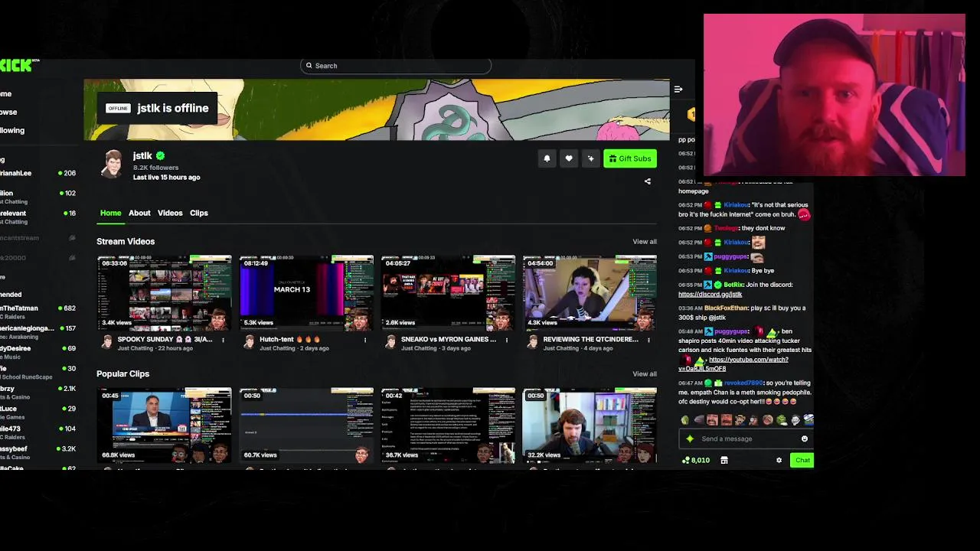Screen dimensions: 980x551
Task: Click BlackFoxEthan username in chat
Action: pyautogui.click(x=726, y=308)
